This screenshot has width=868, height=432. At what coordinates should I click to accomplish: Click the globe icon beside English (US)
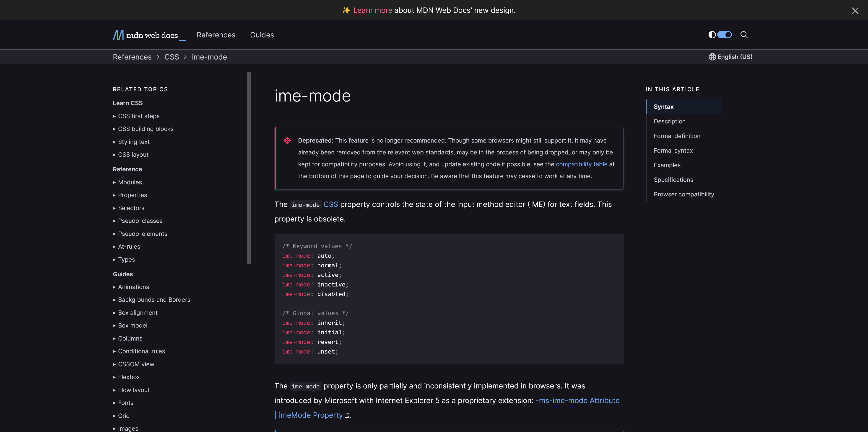pyautogui.click(x=712, y=57)
